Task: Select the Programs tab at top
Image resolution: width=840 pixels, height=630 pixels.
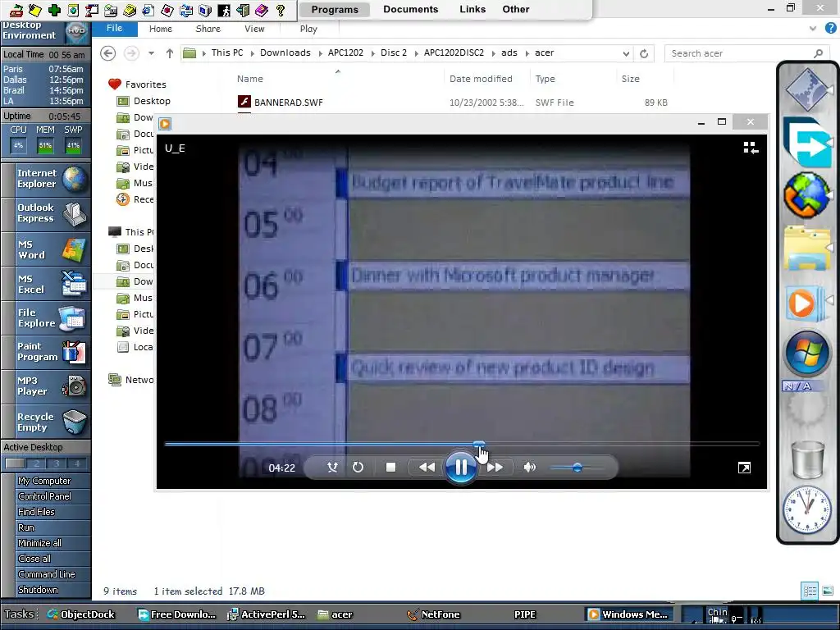Action: (335, 10)
